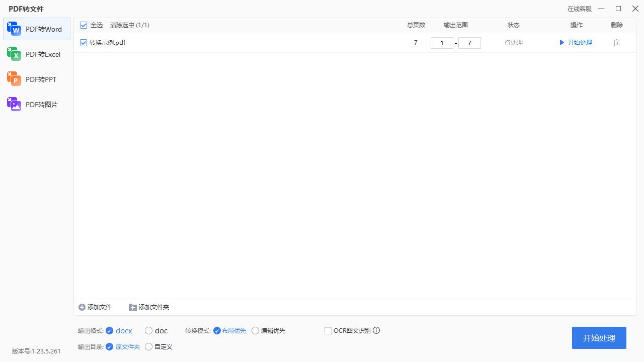The height and width of the screenshot is (362, 644).
Task: Open the PDF转图片 converter
Action: point(36,104)
